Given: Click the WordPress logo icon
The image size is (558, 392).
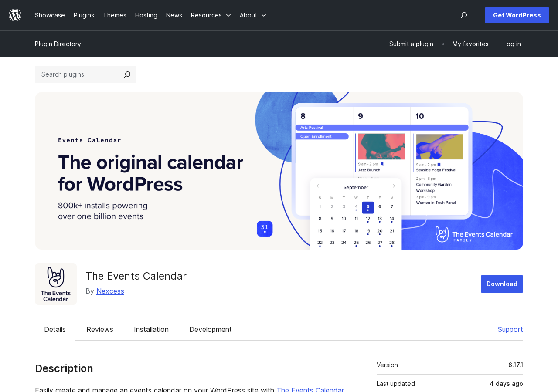Looking at the screenshot, I should click(15, 15).
